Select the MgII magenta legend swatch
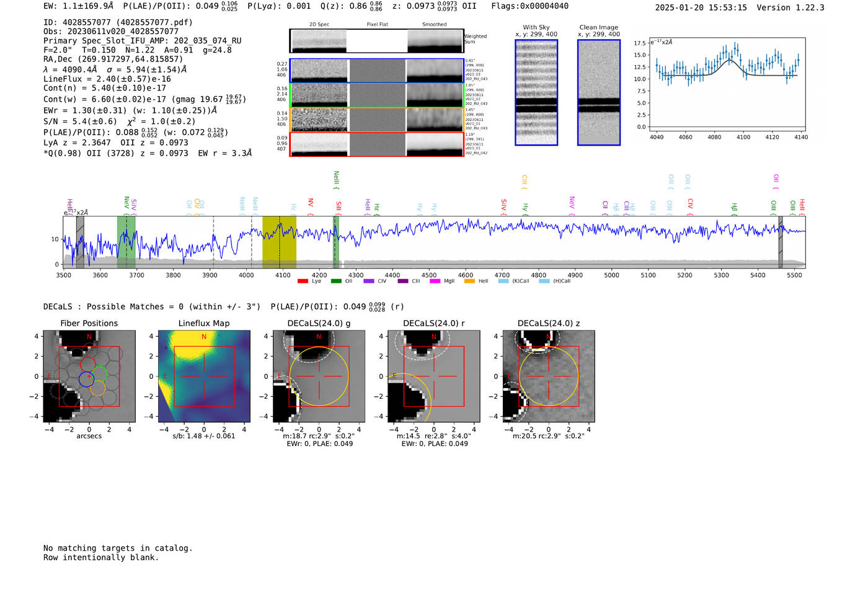868x591 pixels. [x=435, y=281]
